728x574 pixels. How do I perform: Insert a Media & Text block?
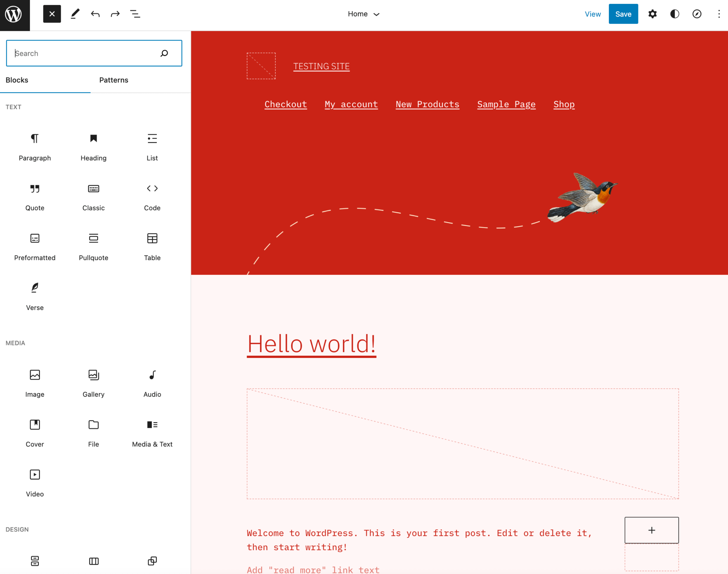click(x=152, y=433)
